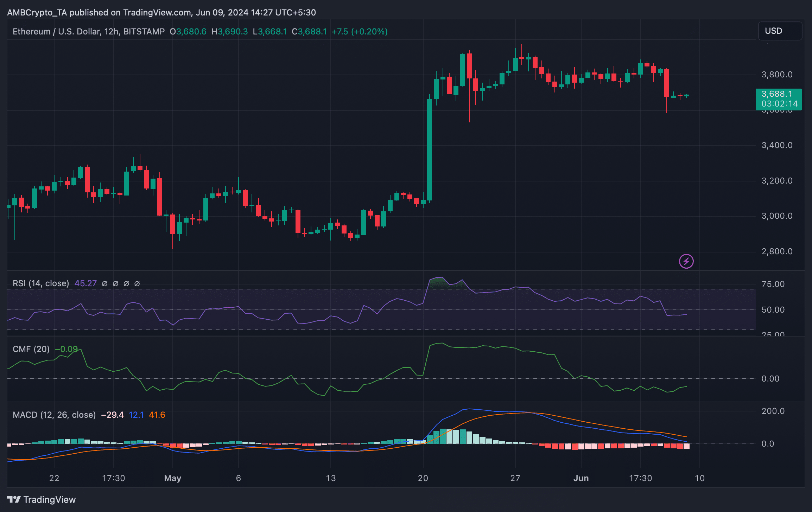
Task: Click the first ∅ symbol after the RSI value
Action: point(104,283)
